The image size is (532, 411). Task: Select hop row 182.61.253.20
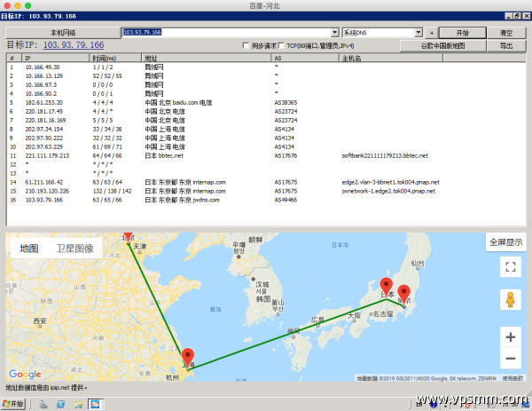pyautogui.click(x=266, y=103)
